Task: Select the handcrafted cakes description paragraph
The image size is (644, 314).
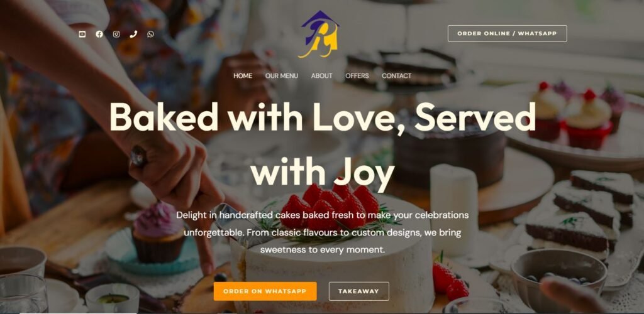Action: tap(323, 232)
